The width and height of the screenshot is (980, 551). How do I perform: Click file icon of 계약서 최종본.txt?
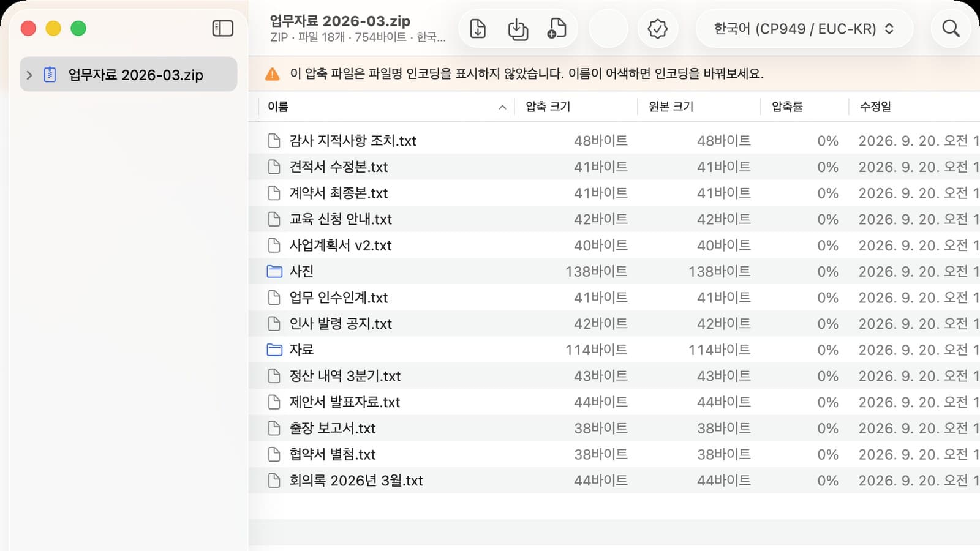[x=274, y=193]
